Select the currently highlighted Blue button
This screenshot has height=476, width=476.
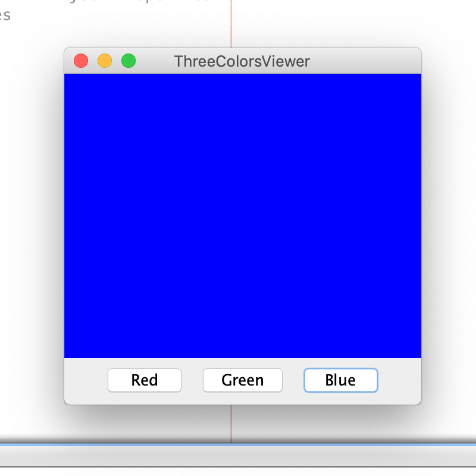(340, 380)
